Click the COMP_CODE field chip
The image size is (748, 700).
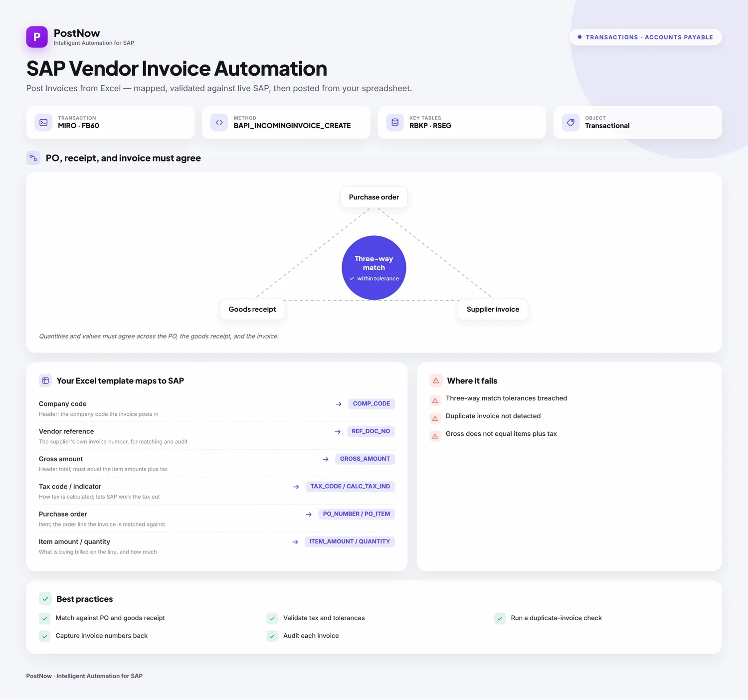[372, 404]
